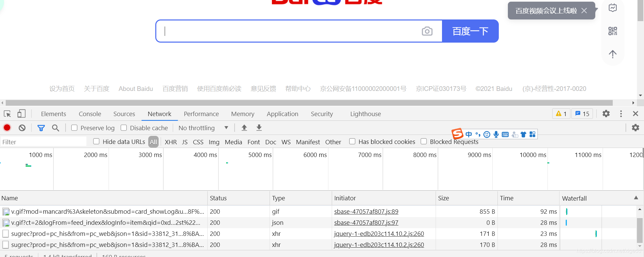The width and height of the screenshot is (644, 257).
Task: Check the Blocked Requests checkbox
Action: pos(424,141)
